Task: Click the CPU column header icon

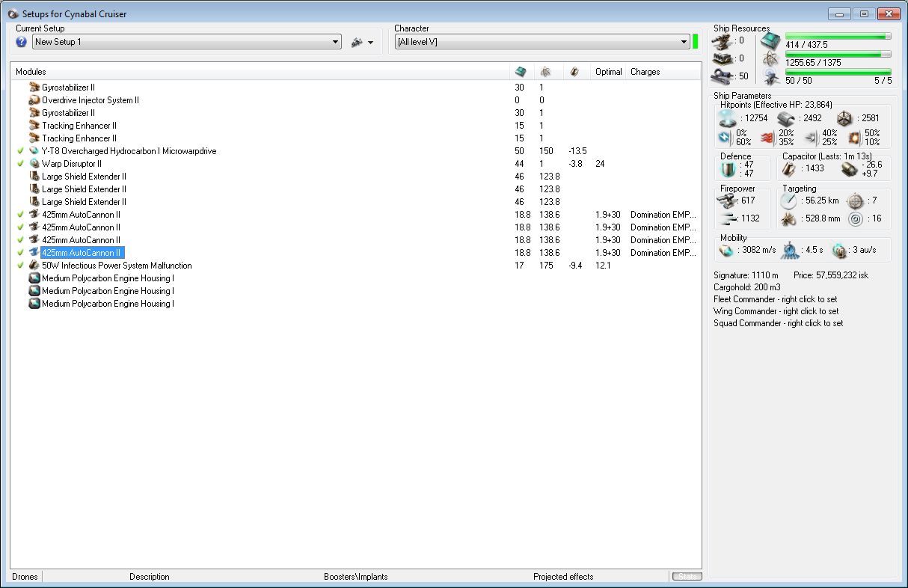Action: 521,72
